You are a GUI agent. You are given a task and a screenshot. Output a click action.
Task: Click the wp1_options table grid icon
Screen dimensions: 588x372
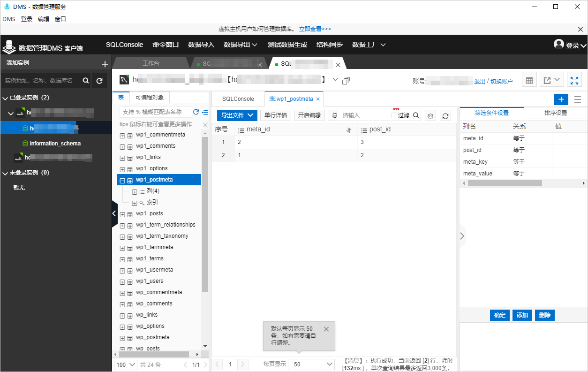(130, 169)
